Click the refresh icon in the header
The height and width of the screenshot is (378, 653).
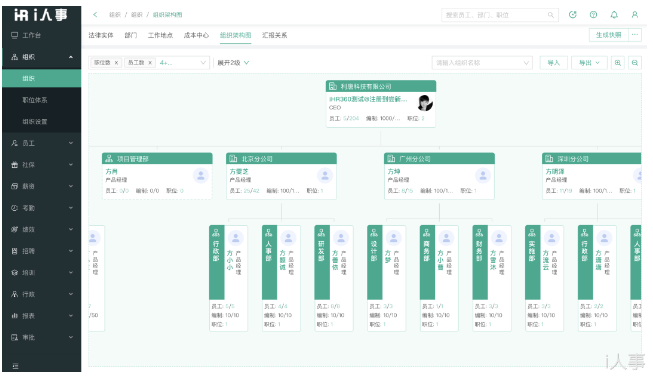coord(573,15)
